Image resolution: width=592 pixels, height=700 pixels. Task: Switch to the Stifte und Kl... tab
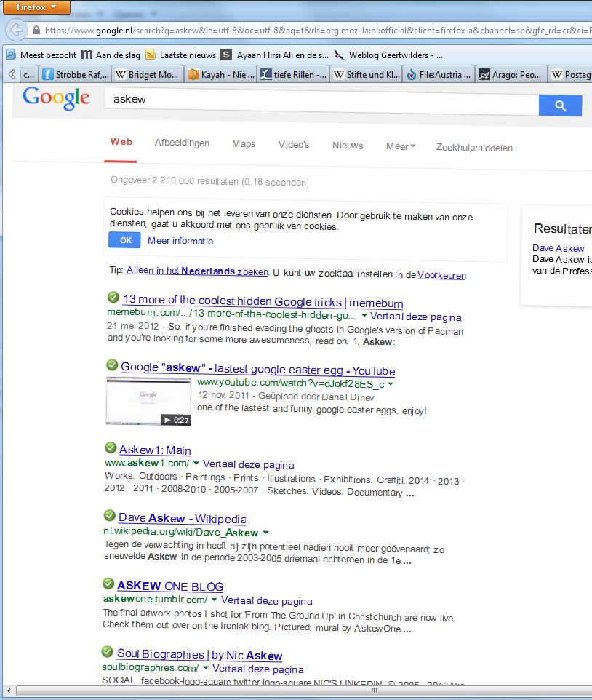pos(367,74)
